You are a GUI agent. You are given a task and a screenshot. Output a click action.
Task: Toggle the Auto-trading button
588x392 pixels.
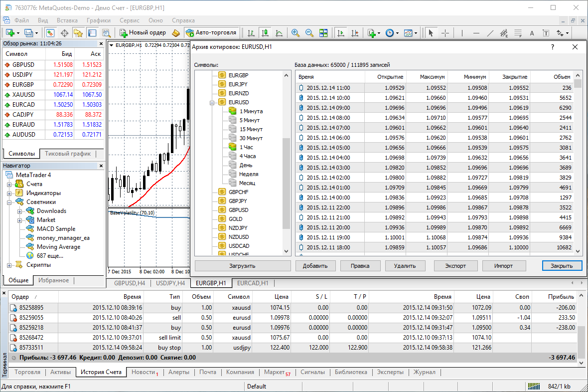click(x=211, y=33)
